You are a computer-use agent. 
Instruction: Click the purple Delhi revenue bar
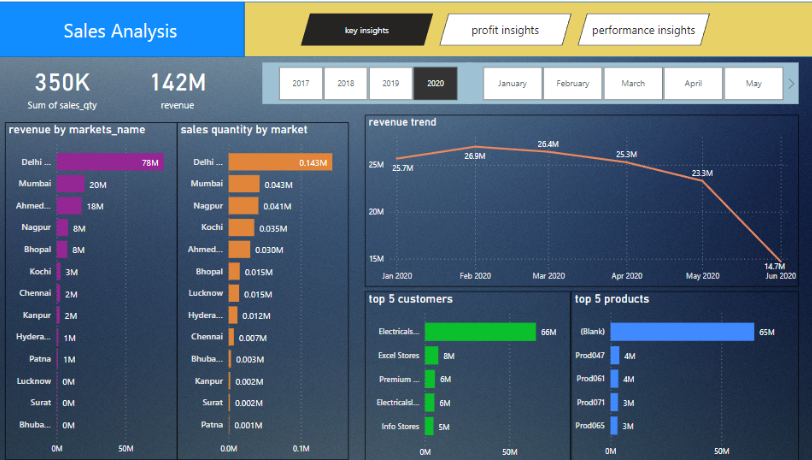click(109, 162)
